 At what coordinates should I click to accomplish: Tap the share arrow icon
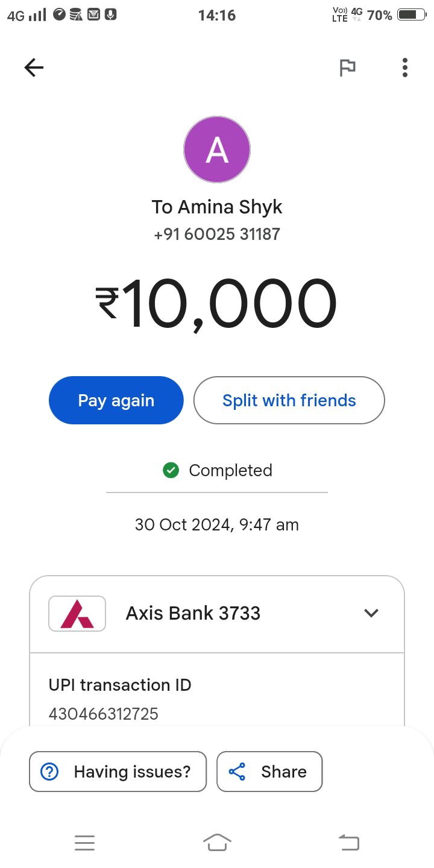tap(237, 772)
